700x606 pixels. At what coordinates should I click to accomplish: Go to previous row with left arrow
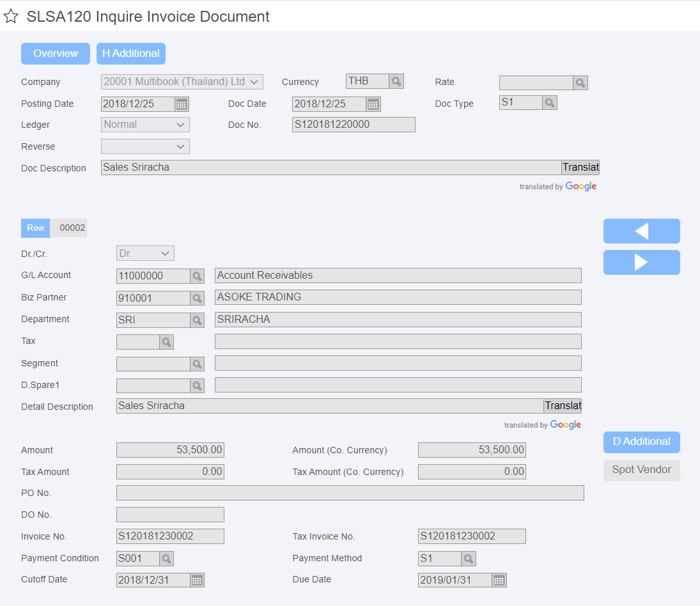click(x=642, y=231)
